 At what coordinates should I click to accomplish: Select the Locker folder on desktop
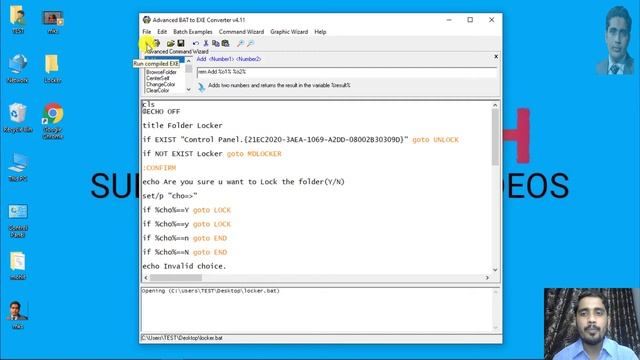[52, 69]
